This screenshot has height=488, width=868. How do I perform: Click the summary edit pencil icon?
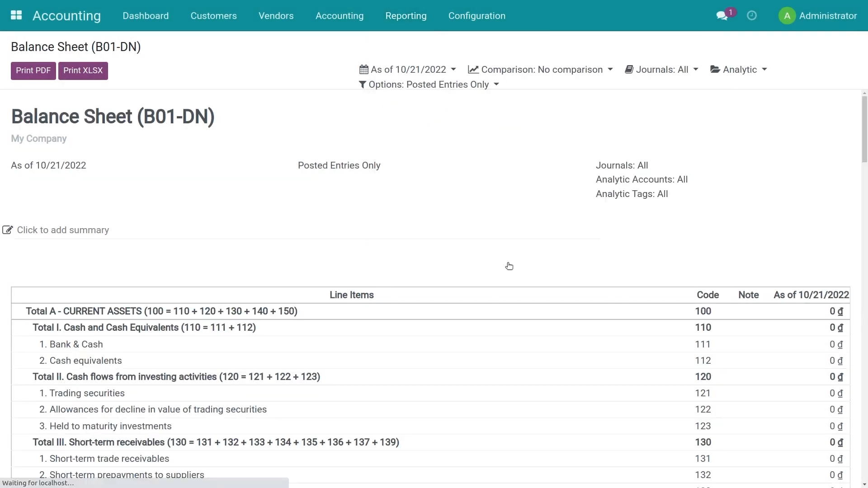(7, 230)
